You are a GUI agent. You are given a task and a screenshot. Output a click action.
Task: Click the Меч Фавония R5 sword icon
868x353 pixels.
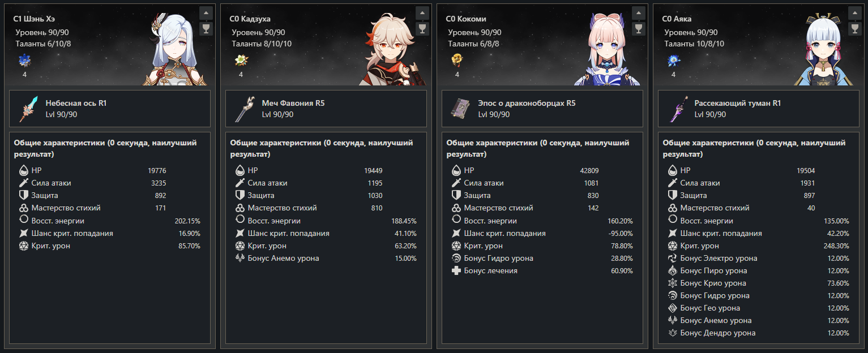click(245, 109)
